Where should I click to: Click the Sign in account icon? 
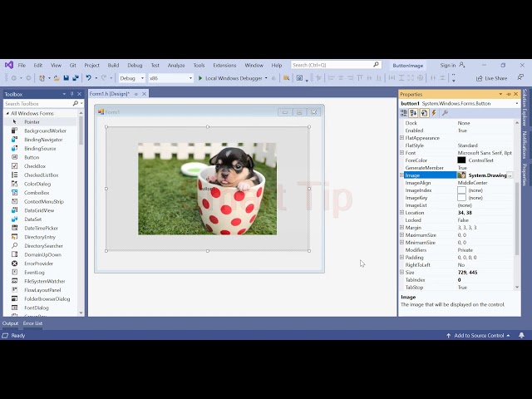tap(462, 65)
